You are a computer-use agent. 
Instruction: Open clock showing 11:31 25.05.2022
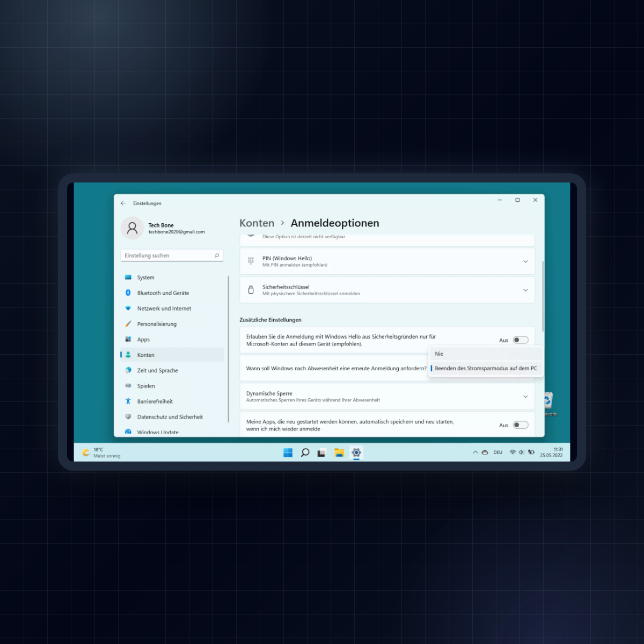tap(552, 452)
